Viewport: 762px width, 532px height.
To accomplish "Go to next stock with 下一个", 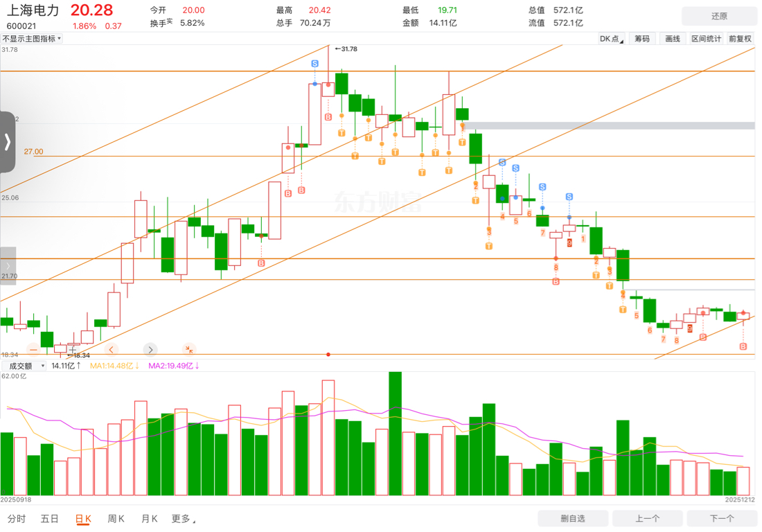I will click(x=722, y=518).
